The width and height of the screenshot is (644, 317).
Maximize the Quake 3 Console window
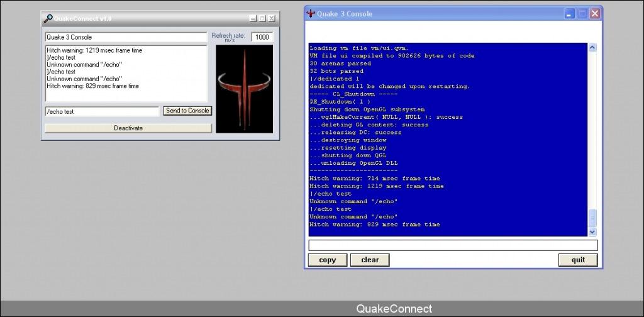582,13
